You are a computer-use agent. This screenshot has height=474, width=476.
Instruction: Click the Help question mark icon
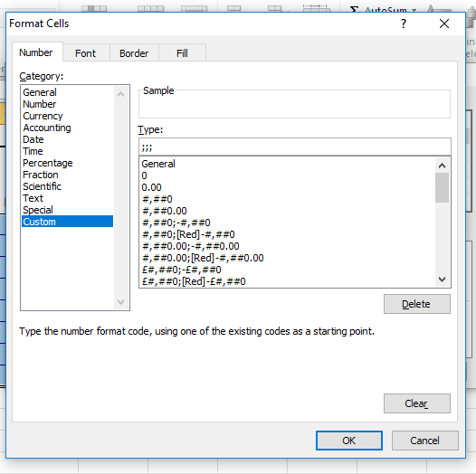[x=404, y=24]
